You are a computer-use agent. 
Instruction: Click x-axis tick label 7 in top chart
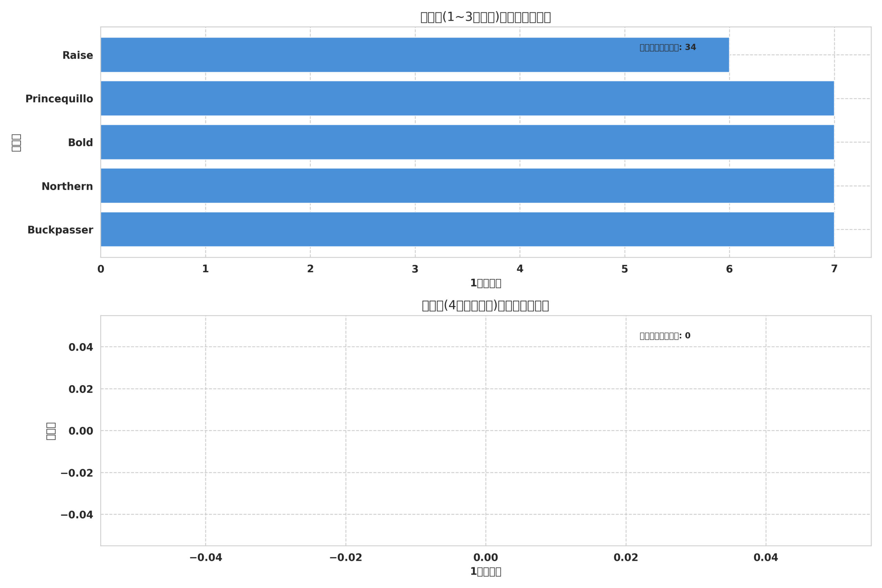point(834,269)
